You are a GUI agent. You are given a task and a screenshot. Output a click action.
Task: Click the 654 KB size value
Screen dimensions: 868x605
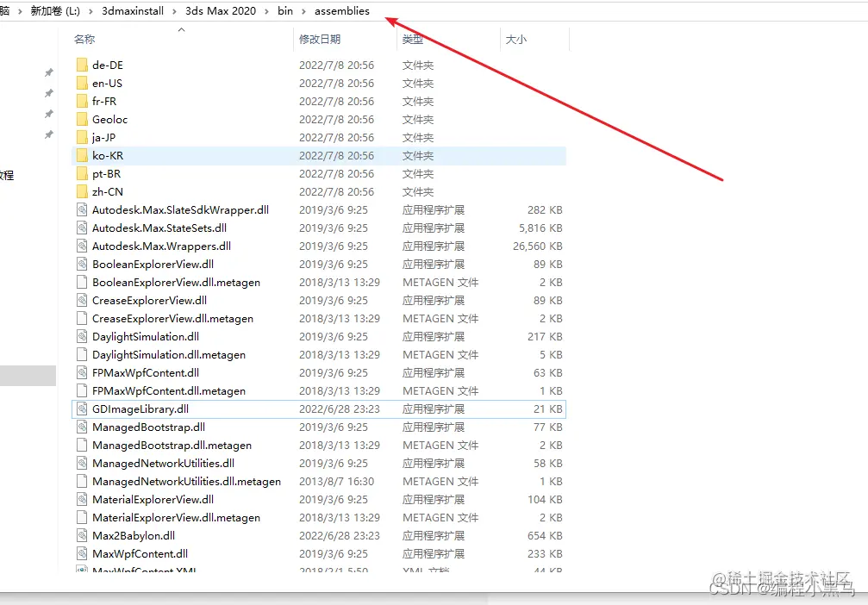tap(545, 536)
